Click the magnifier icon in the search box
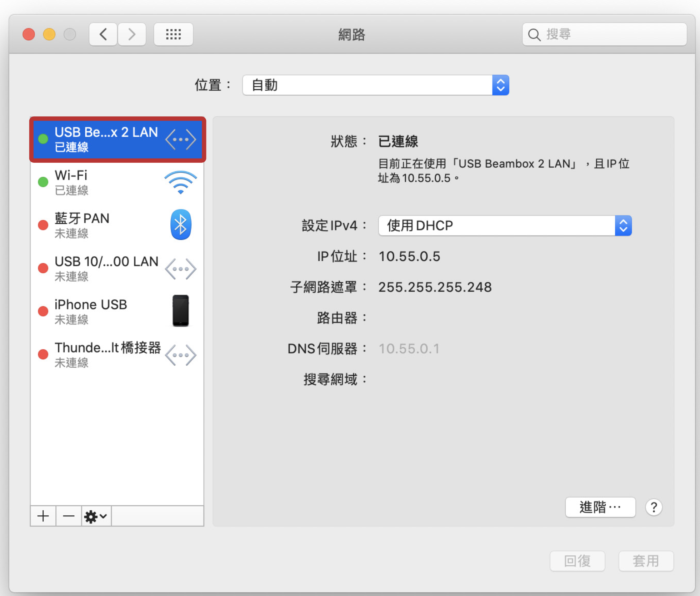This screenshot has height=596, width=700. click(534, 35)
